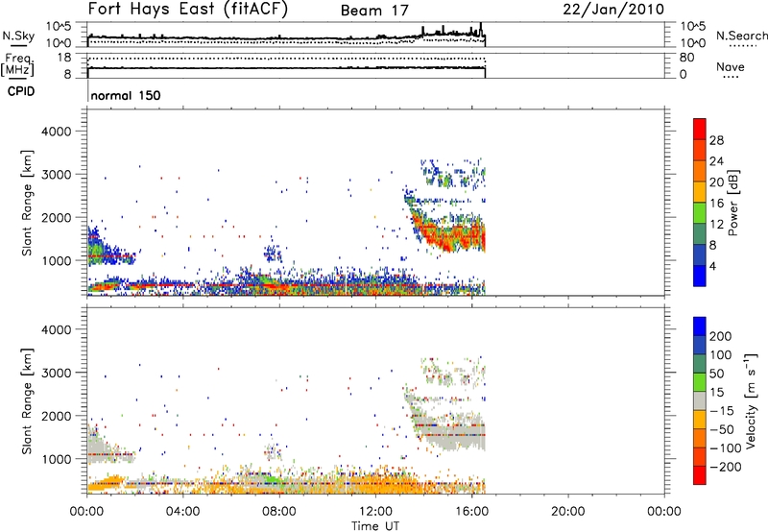Click the 'N.Search' legend label
Screen dimensions: 768x532
pos(741,36)
